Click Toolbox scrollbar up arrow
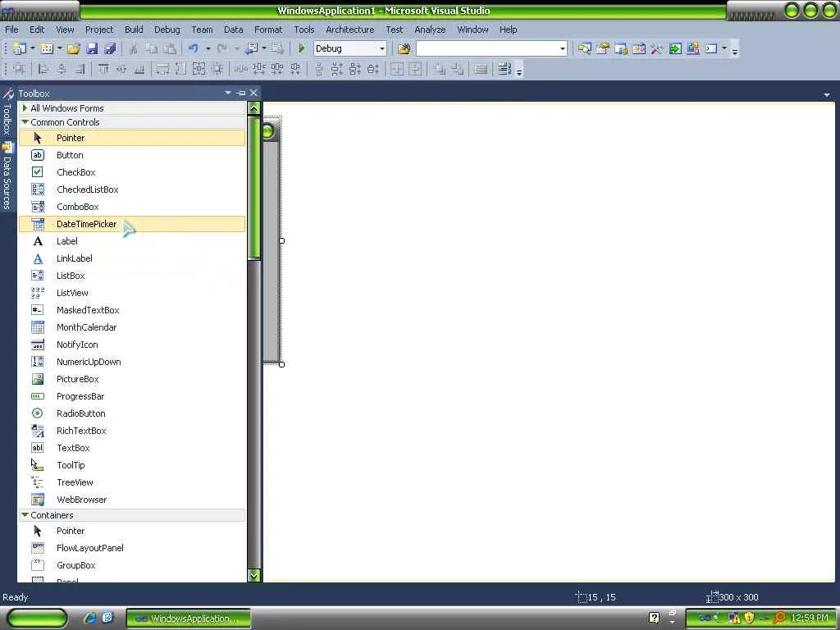Viewport: 840px width, 630px height. click(254, 108)
